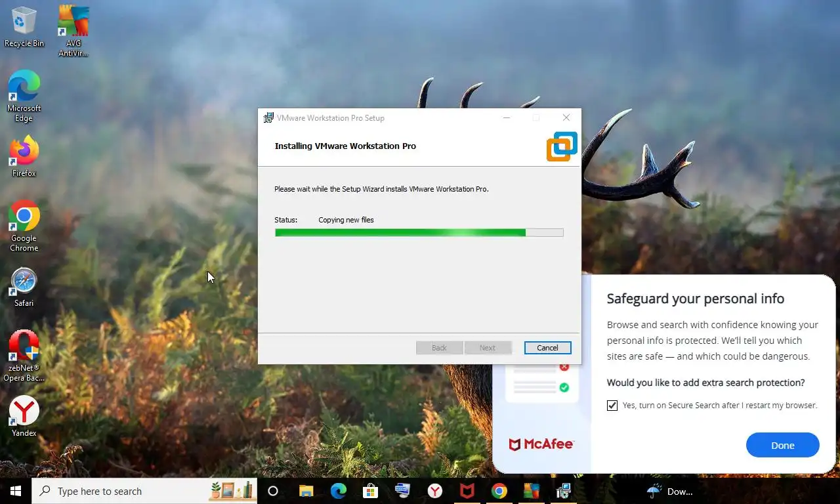
Task: Click the installation progress bar
Action: [419, 232]
